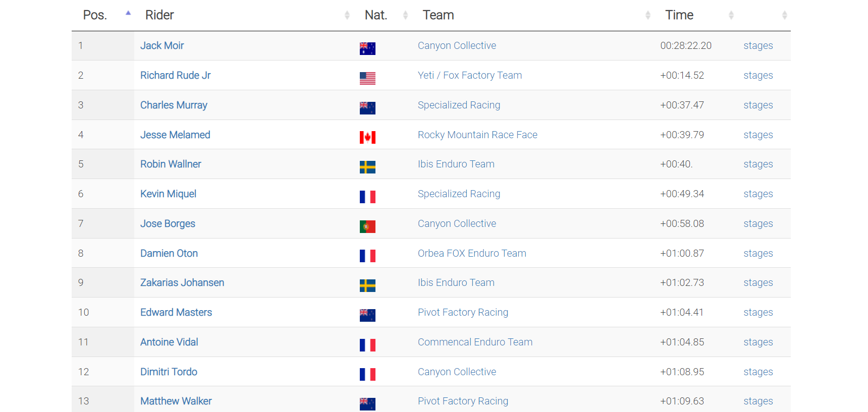Open Zakarias Johansen rider link
Image resolution: width=868 pixels, height=412 pixels.
tap(182, 283)
